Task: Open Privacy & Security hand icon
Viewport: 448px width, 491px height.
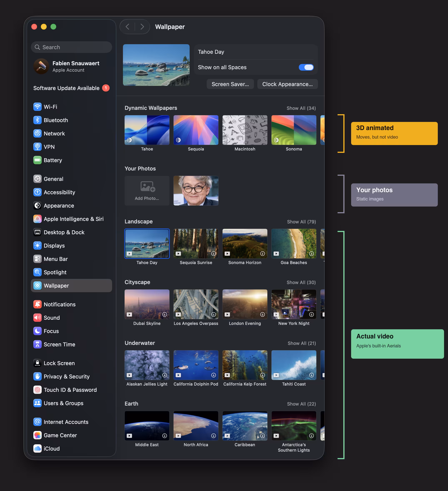Action: point(37,377)
